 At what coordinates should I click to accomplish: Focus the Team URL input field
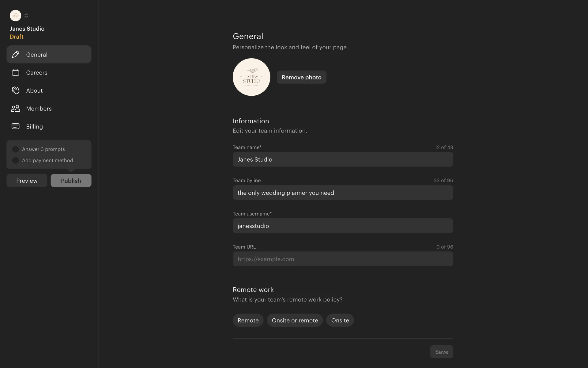tap(343, 259)
